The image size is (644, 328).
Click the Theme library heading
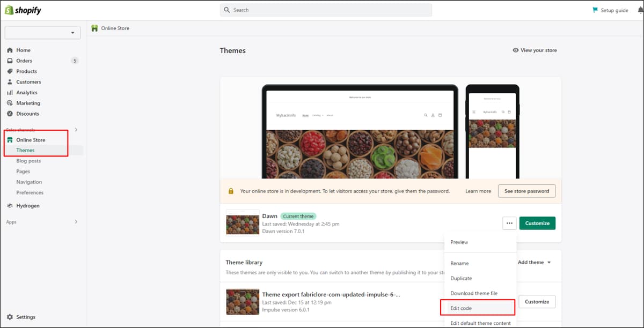[x=244, y=263]
